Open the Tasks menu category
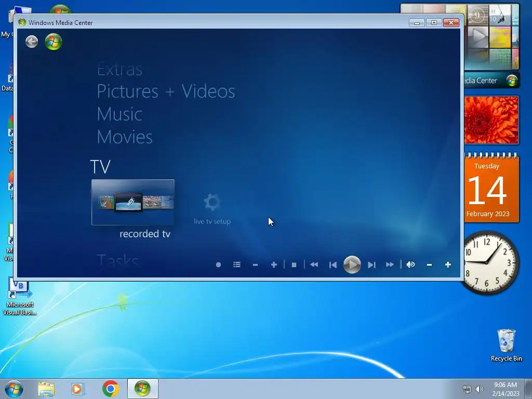The image size is (532, 399). pyautogui.click(x=118, y=260)
